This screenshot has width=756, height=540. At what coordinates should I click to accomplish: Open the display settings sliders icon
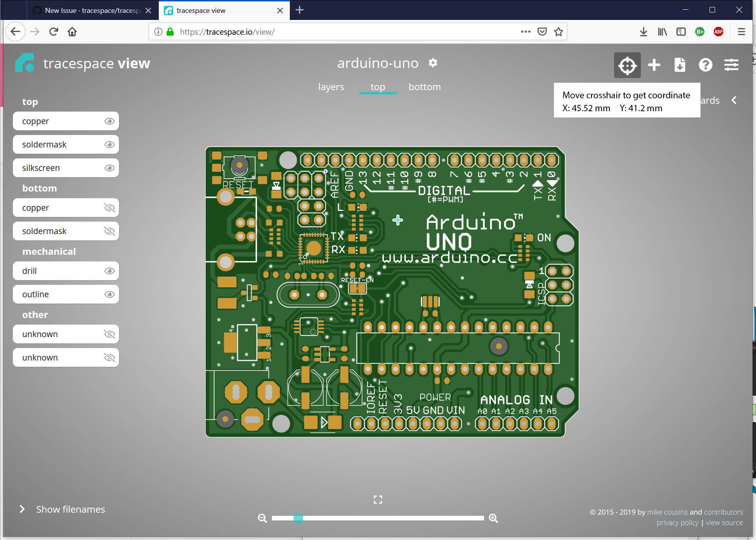point(731,65)
